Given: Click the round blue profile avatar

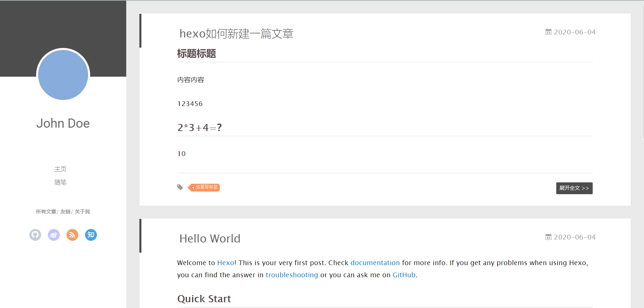Looking at the screenshot, I should point(63,75).
